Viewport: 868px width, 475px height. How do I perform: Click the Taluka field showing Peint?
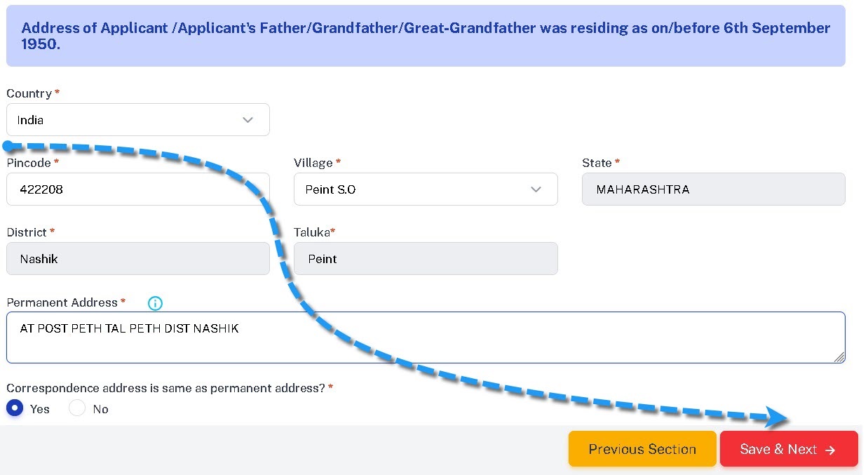[x=426, y=259]
